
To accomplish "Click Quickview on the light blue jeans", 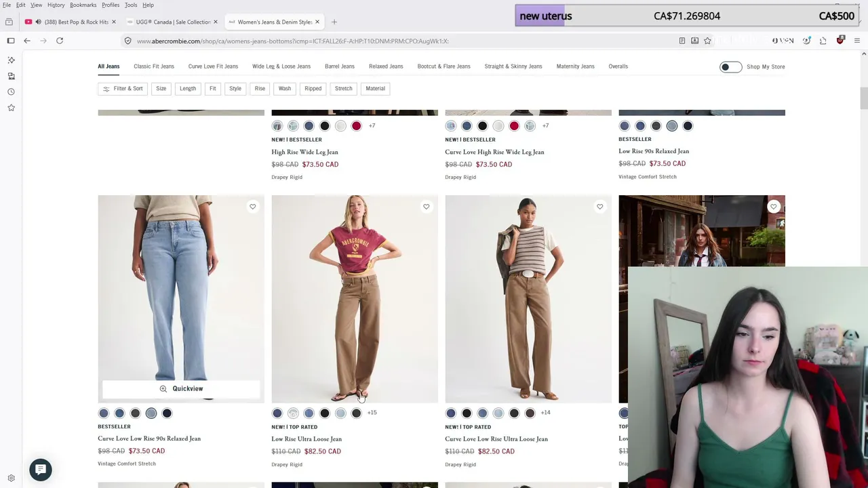I will [x=181, y=388].
